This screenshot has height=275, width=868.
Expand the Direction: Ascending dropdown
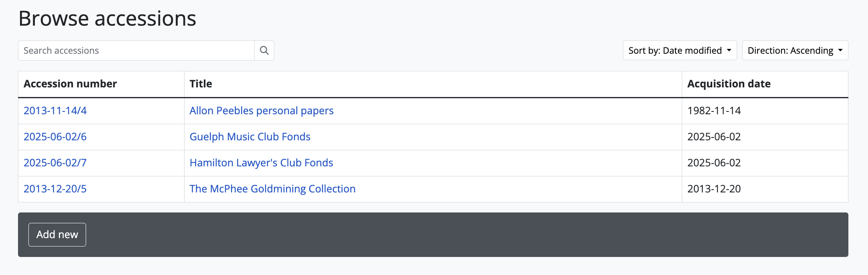[795, 51]
